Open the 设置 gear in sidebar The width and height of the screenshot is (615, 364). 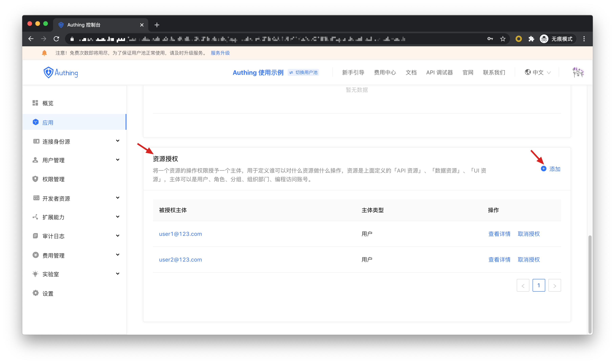tap(36, 293)
